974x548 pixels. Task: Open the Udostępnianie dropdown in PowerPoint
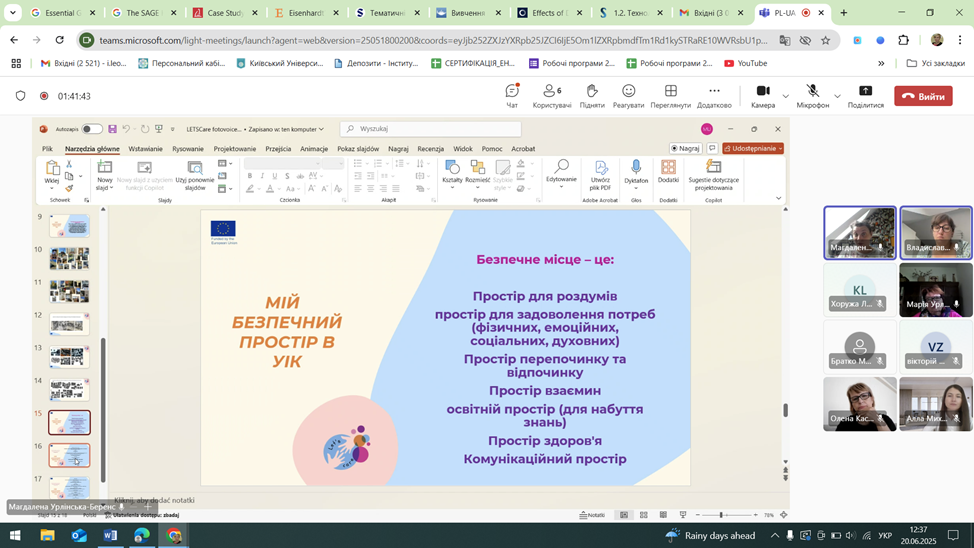click(x=753, y=148)
